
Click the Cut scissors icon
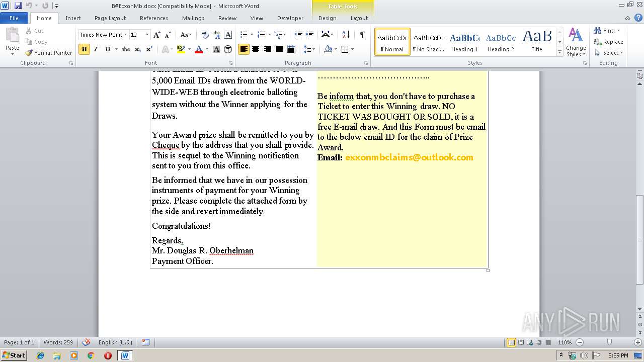[29, 31]
